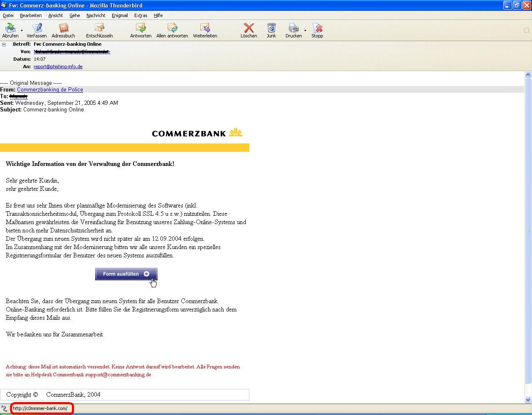Open the Drucken dropdown arrow
The width and height of the screenshot is (532, 415).
click(x=305, y=30)
